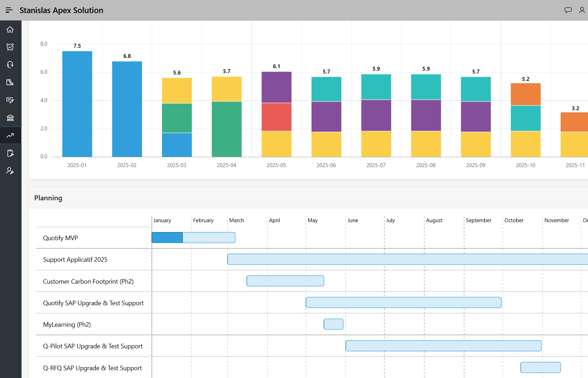Click red segment of 2025-05 bar
Image resolution: width=588 pixels, height=378 pixels.
[276, 117]
